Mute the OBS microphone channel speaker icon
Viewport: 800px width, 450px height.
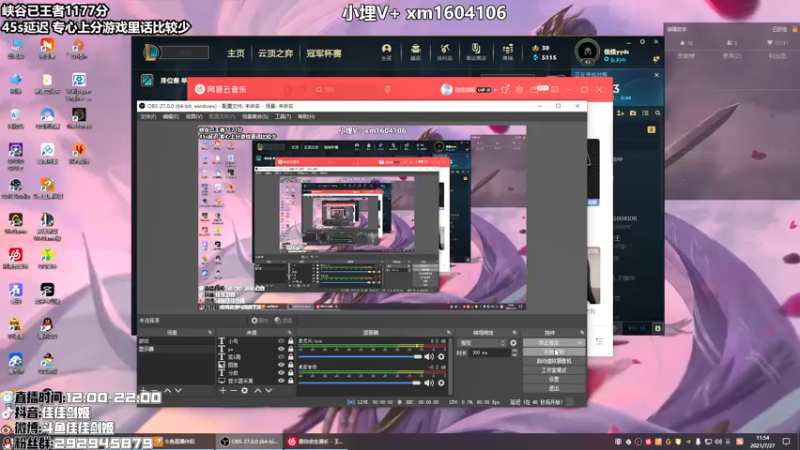(x=429, y=357)
